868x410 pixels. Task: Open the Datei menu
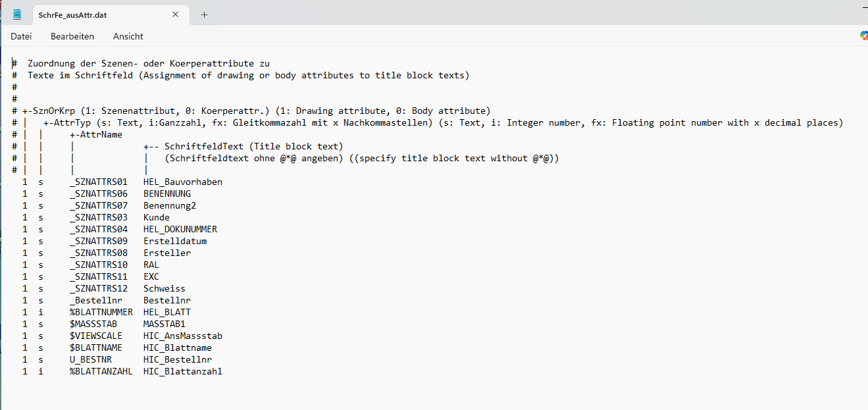21,36
